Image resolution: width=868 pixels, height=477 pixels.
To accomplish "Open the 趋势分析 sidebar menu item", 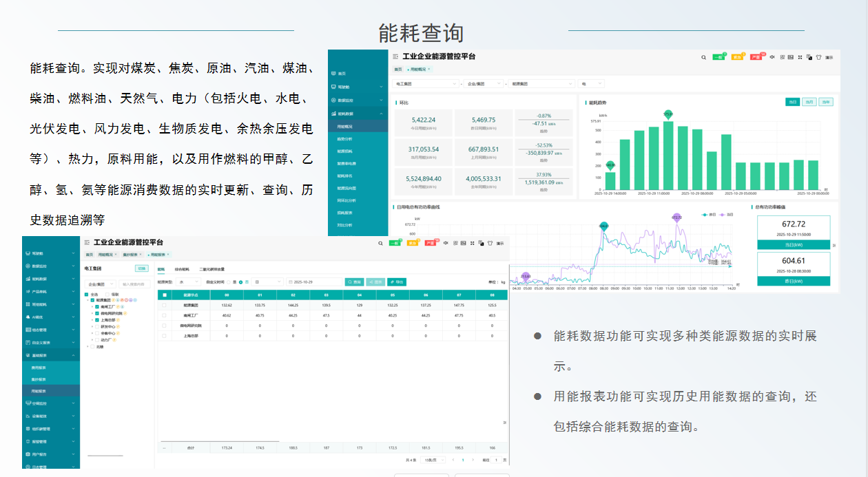I will (345, 139).
